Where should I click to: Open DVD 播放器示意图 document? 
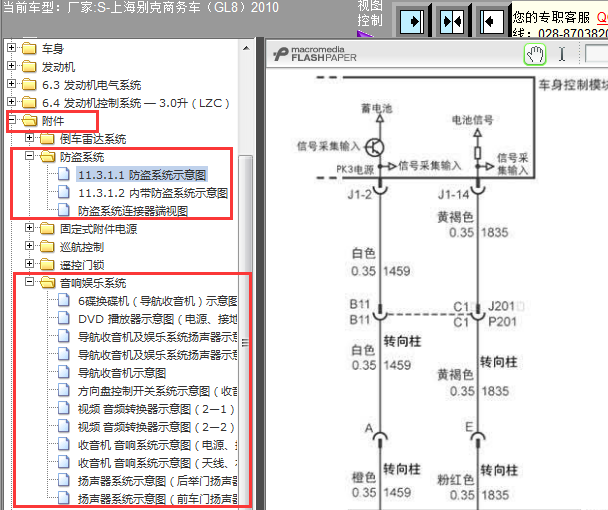click(157, 319)
